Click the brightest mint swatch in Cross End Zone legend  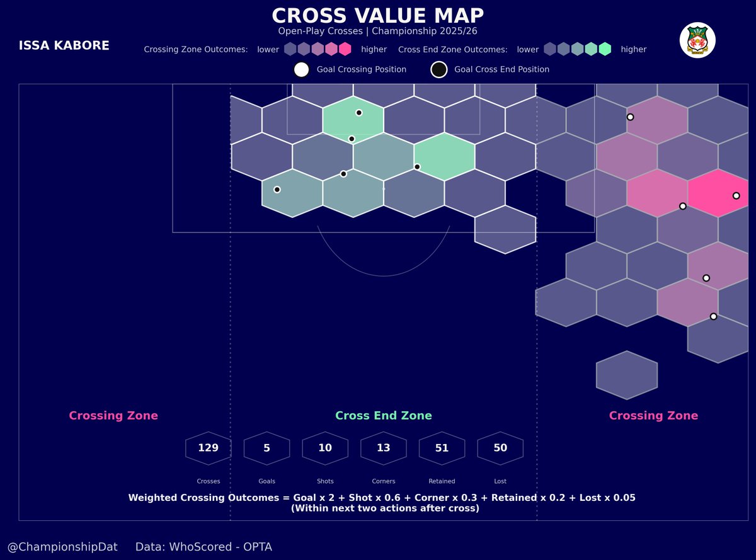coord(605,49)
